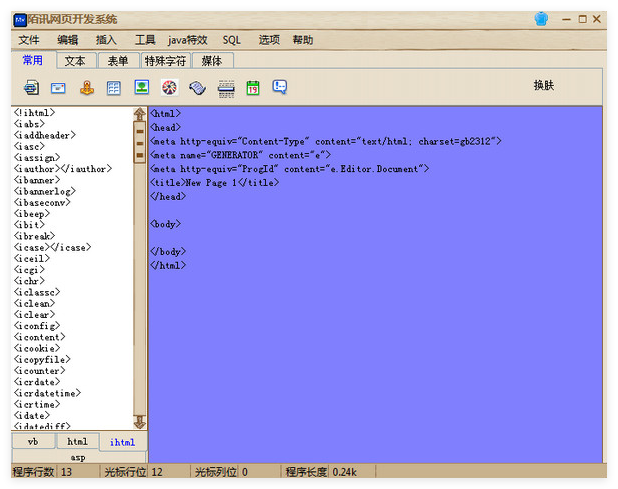Switch to the 特殊字符 tab
This screenshot has width=618, height=489.
pyautogui.click(x=165, y=61)
